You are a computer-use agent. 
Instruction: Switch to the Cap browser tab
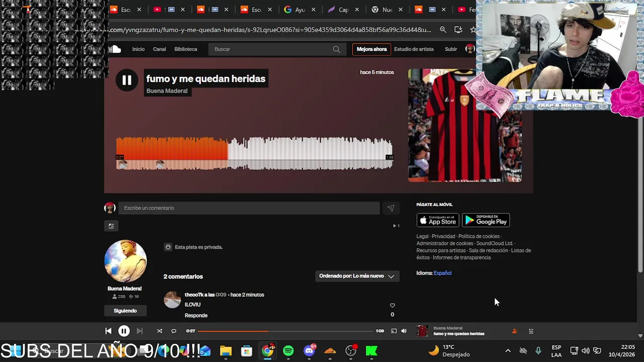pyautogui.click(x=343, y=10)
